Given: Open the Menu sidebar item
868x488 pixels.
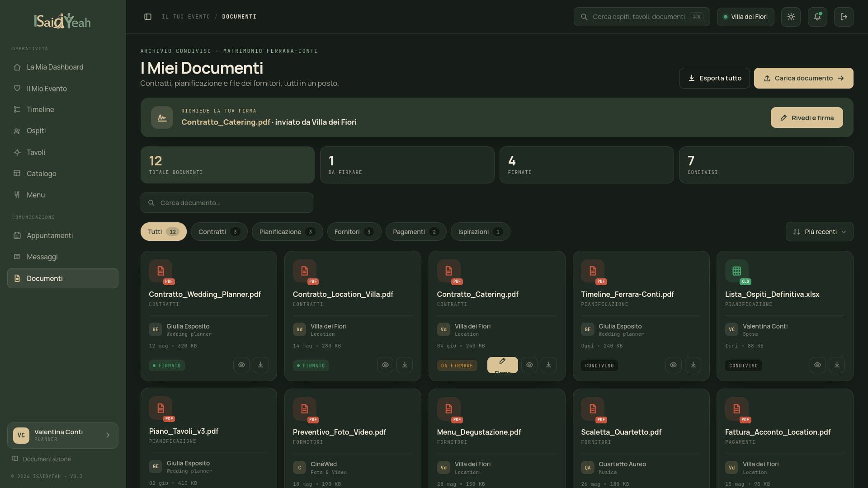Looking at the screenshot, I should (63, 195).
